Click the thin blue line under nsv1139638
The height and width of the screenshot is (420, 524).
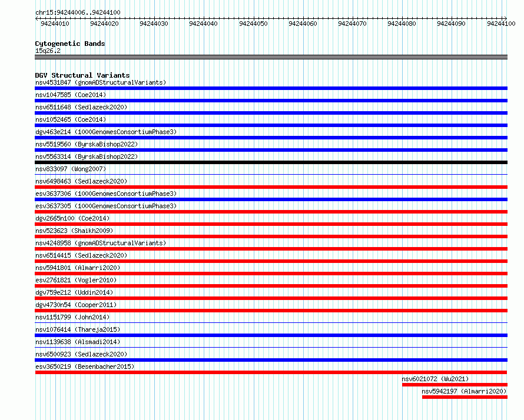tap(271, 347)
